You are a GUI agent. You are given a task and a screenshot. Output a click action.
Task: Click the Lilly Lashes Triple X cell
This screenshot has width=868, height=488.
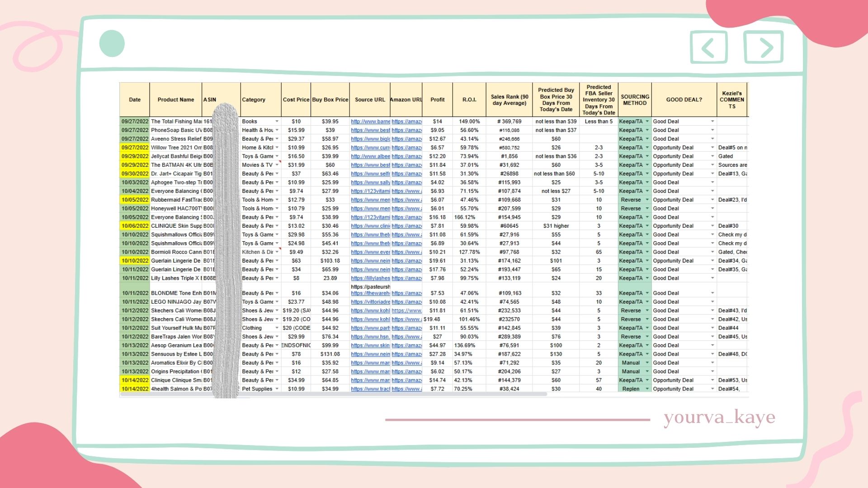(x=176, y=278)
